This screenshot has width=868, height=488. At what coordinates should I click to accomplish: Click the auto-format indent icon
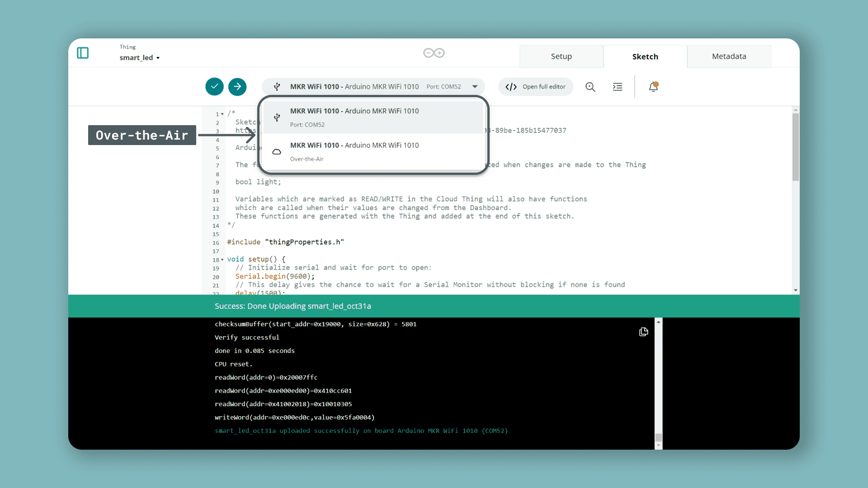click(x=618, y=87)
